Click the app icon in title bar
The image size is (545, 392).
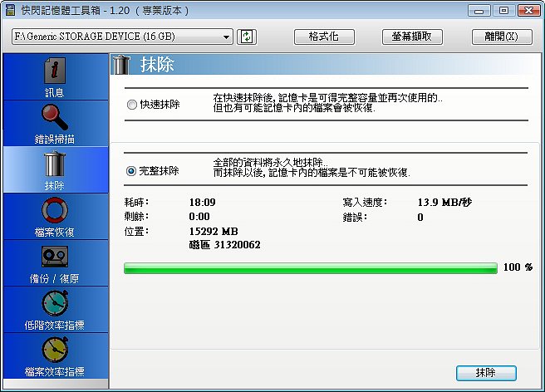coord(11,10)
